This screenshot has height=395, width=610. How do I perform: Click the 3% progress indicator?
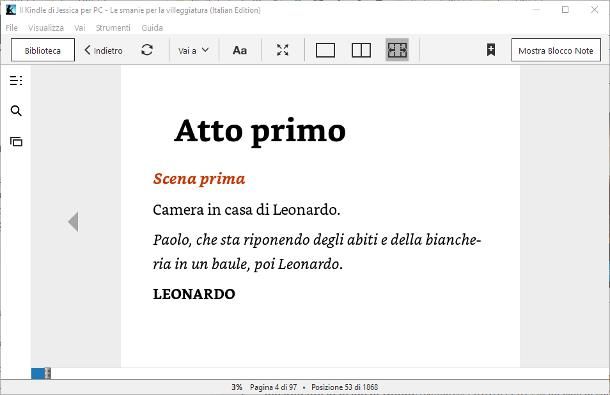(237, 387)
